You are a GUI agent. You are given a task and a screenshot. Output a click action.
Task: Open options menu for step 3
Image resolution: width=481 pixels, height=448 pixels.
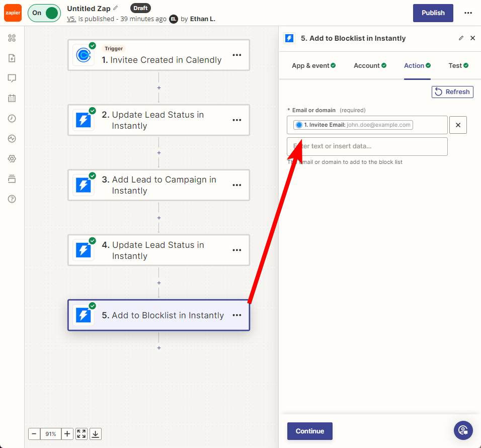pos(237,185)
